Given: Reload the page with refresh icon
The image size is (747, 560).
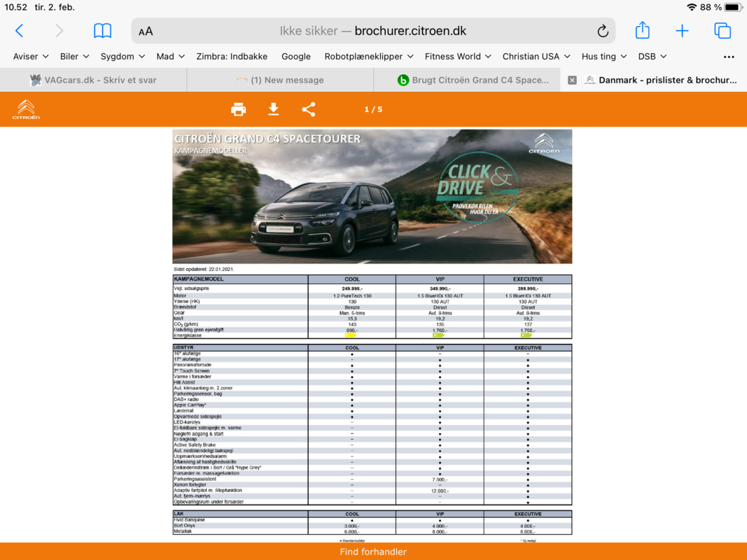Looking at the screenshot, I should [x=602, y=31].
